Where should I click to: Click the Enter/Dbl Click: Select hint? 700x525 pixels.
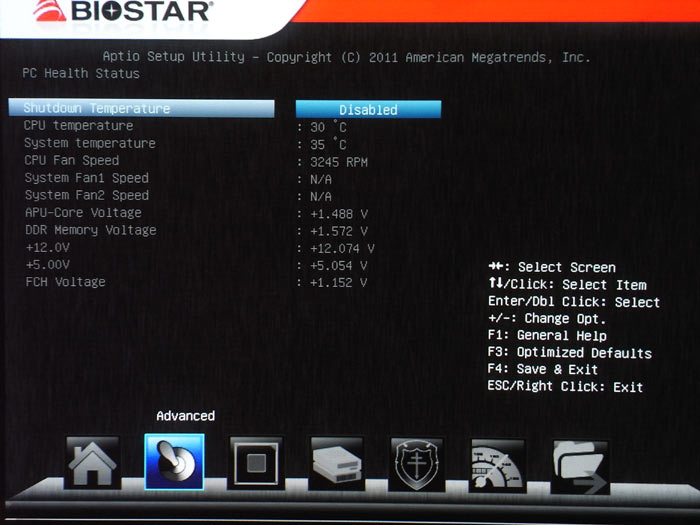pos(574,302)
